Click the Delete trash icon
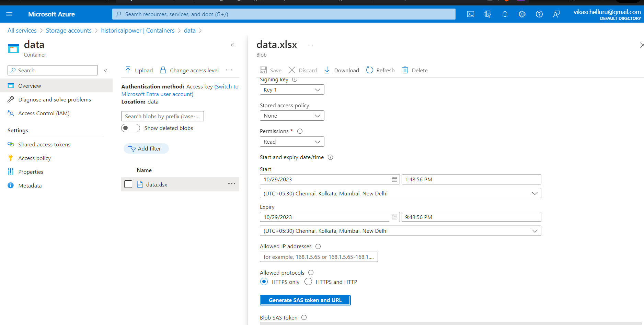This screenshot has height=325, width=644. pyautogui.click(x=405, y=70)
